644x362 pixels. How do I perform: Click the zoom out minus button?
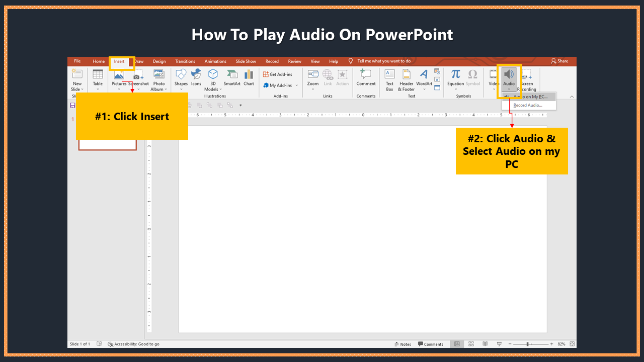(x=510, y=344)
